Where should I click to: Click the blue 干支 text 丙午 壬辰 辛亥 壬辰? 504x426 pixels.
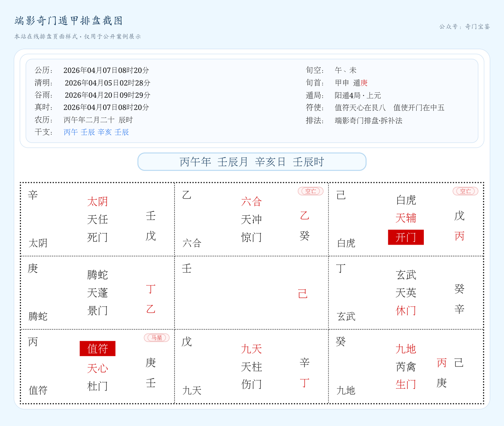point(96,132)
